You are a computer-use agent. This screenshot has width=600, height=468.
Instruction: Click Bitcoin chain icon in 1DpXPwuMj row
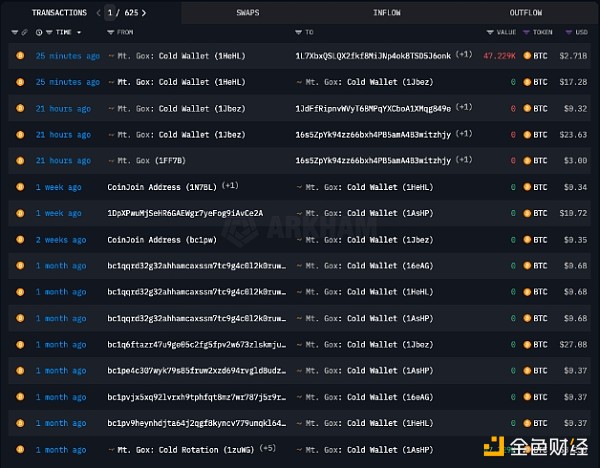tap(20, 213)
